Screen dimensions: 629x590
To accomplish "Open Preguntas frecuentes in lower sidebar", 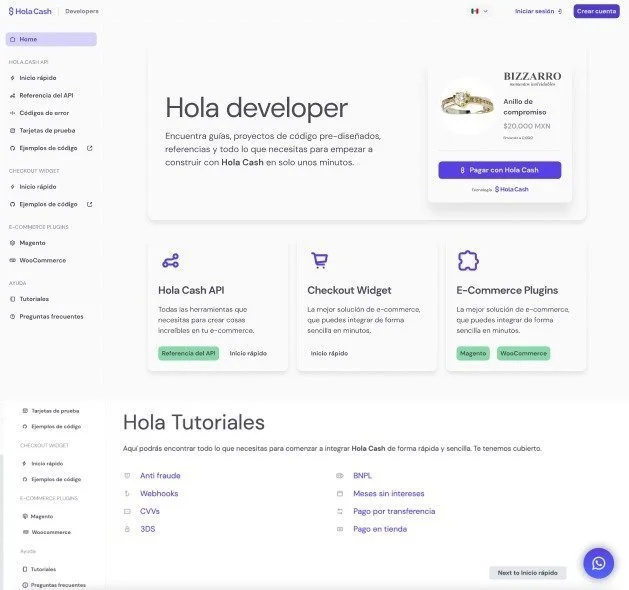I will coord(54,585).
